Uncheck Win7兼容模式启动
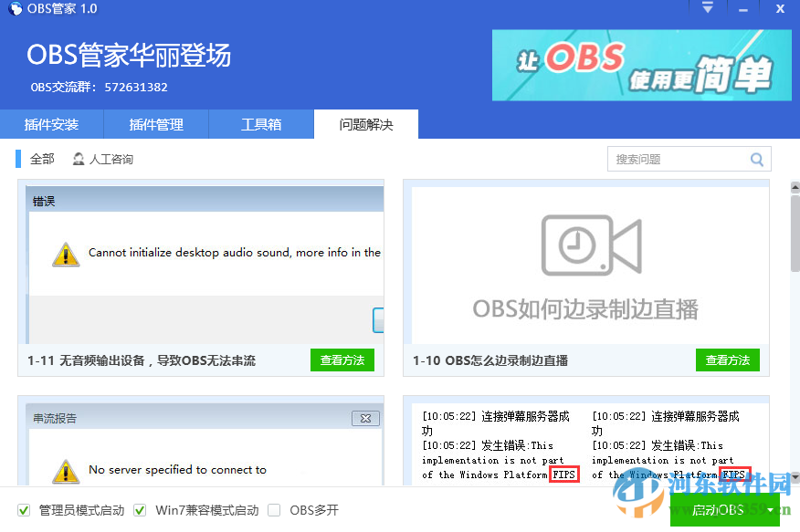The height and width of the screenshot is (532, 800). tap(139, 510)
